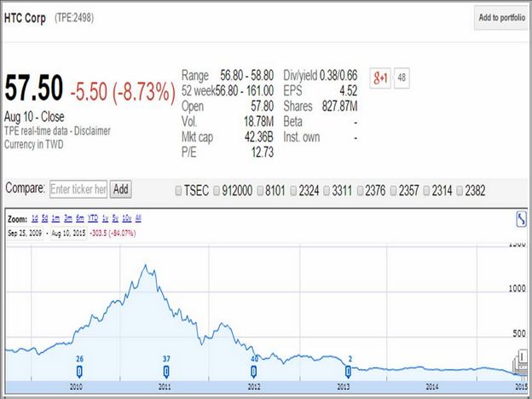Click the HTC Corp title

coord(25,18)
